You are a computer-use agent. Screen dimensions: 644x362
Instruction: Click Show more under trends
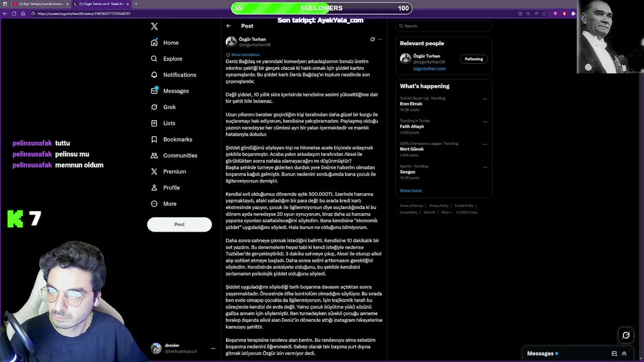point(411,191)
